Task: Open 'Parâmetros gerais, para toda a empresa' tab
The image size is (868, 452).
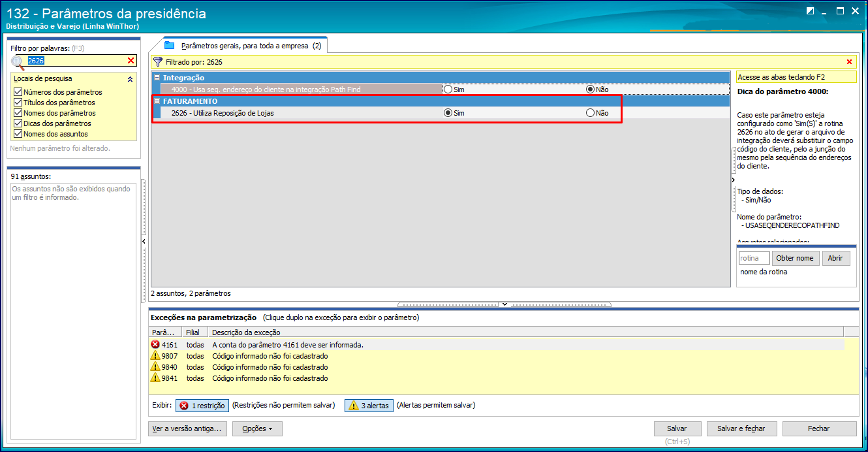Action: (245, 46)
